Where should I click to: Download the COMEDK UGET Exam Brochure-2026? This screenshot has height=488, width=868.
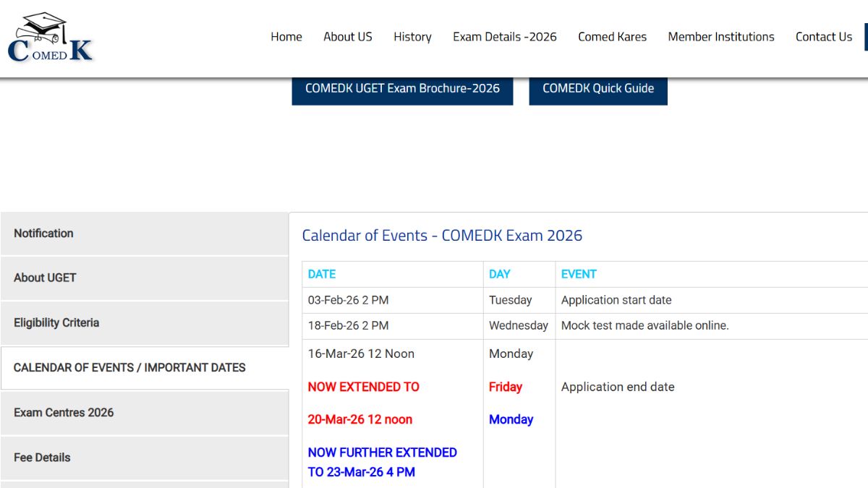(x=402, y=88)
